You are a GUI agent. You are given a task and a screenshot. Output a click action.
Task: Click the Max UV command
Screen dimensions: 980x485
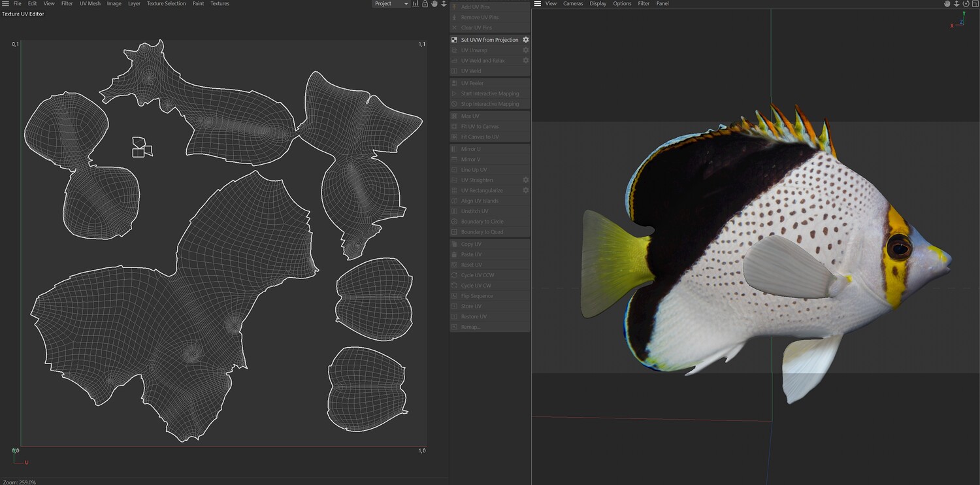coord(490,116)
